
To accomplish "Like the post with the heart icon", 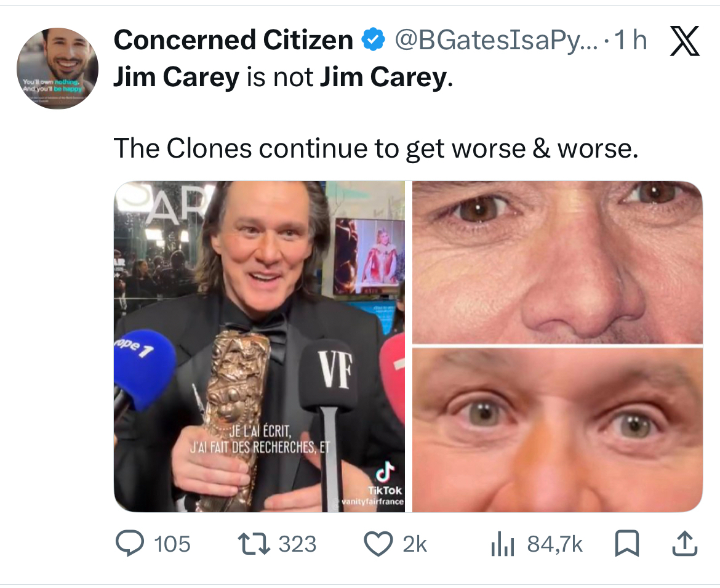I will click(378, 544).
